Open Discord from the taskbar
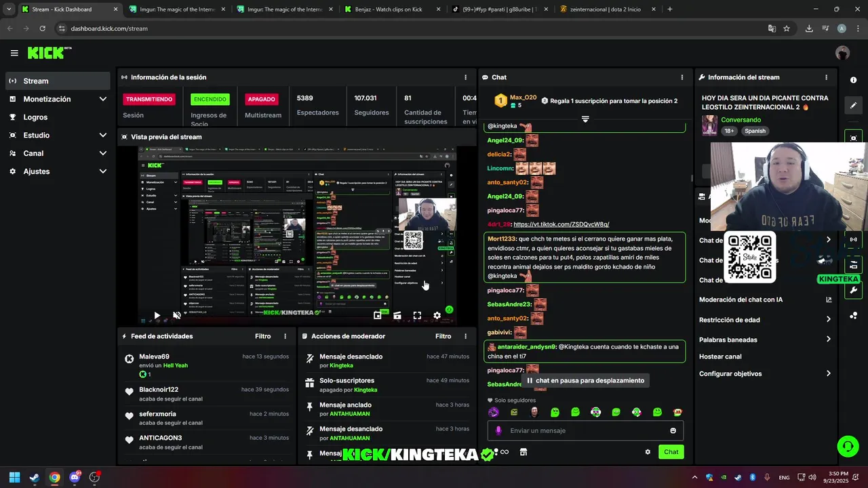 tap(75, 477)
